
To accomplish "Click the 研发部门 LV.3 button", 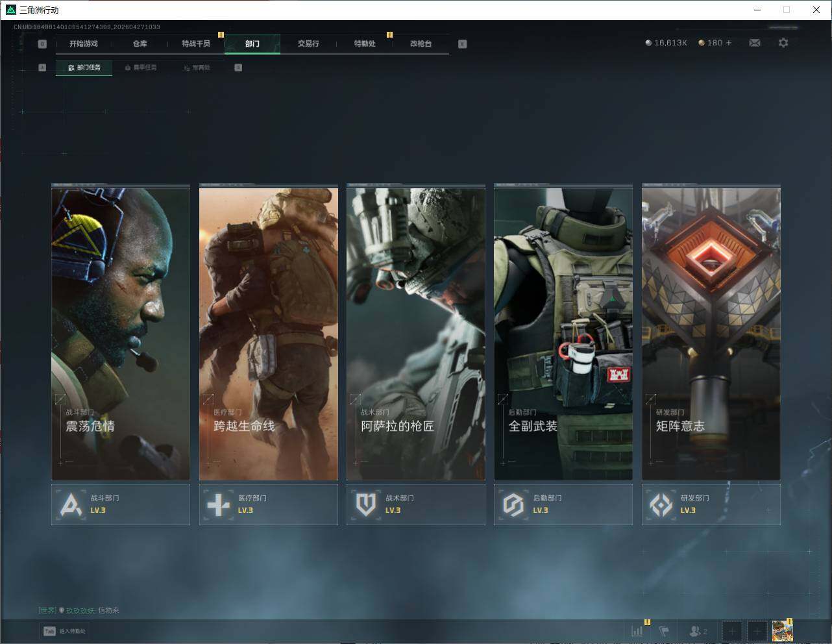I will tap(711, 504).
